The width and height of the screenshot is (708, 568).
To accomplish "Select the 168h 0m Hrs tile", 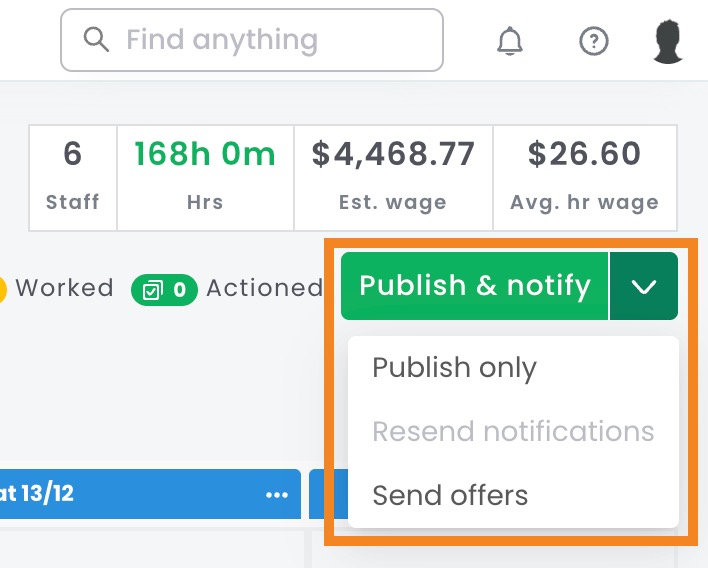I will (205, 177).
